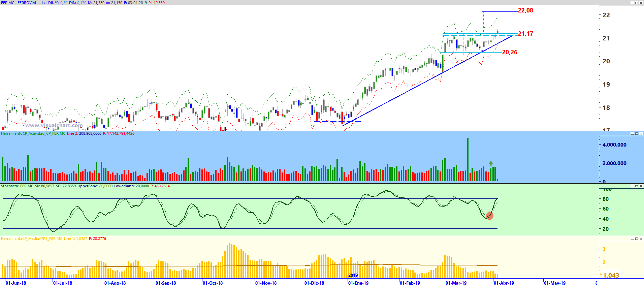Image resolution: width=644 pixels, height=285 pixels.
Task: Click the green up arrow above volume bars
Action: tap(491, 163)
